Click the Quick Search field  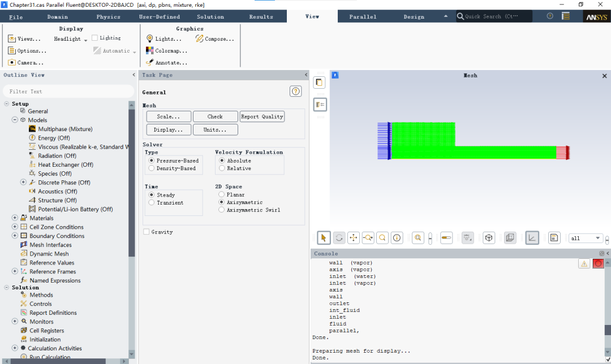point(494,16)
